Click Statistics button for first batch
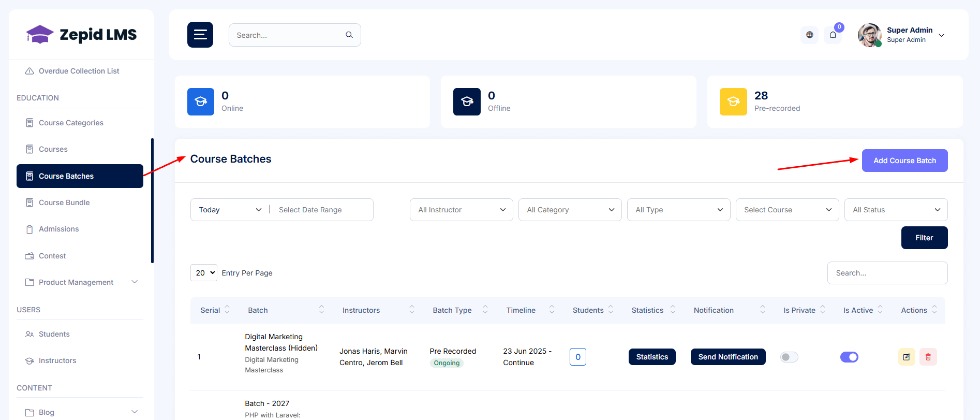Image resolution: width=980 pixels, height=420 pixels. point(652,357)
